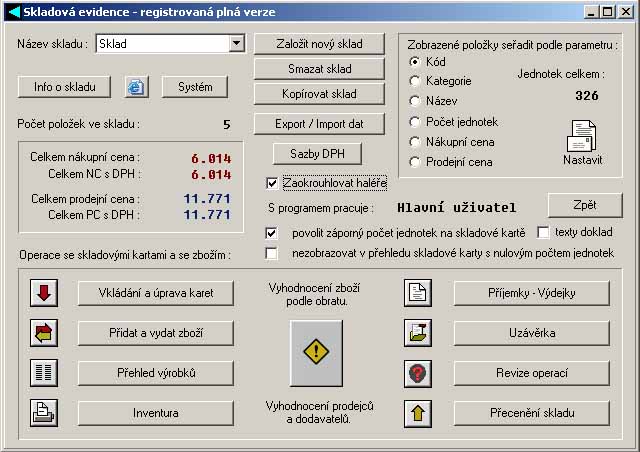Click Založit nový sklad button

pos(319,44)
